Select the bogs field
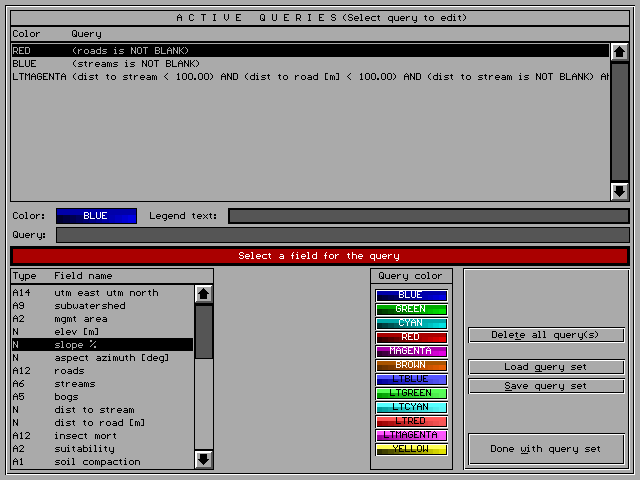 click(x=102, y=397)
